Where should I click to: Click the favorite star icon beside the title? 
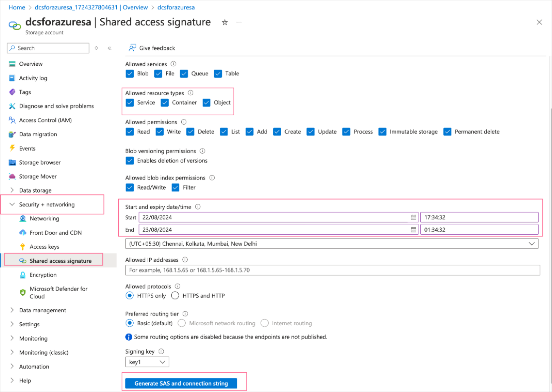point(225,22)
